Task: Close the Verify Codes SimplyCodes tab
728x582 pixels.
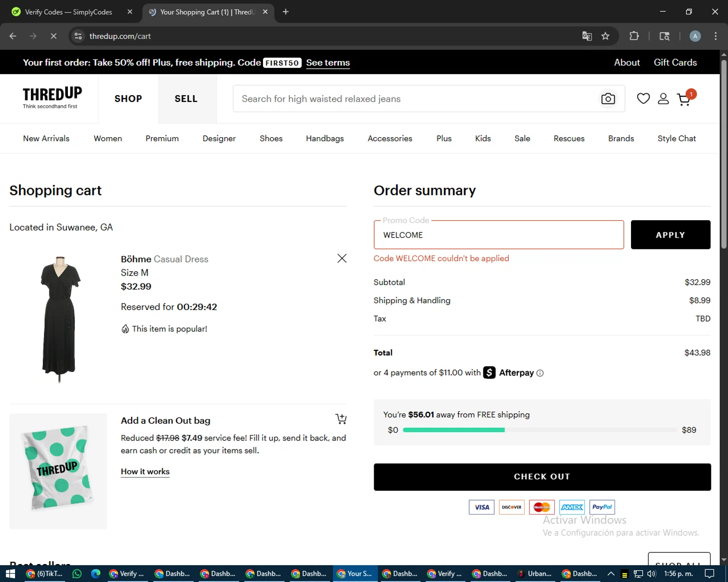Action: [x=130, y=12]
